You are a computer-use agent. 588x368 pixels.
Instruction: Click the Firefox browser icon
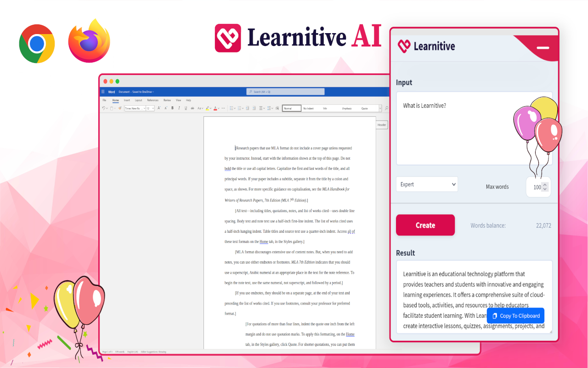coord(89,41)
